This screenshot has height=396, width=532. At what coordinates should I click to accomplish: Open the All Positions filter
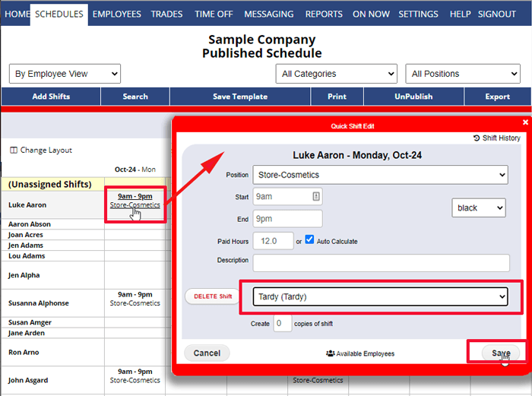tap(464, 74)
